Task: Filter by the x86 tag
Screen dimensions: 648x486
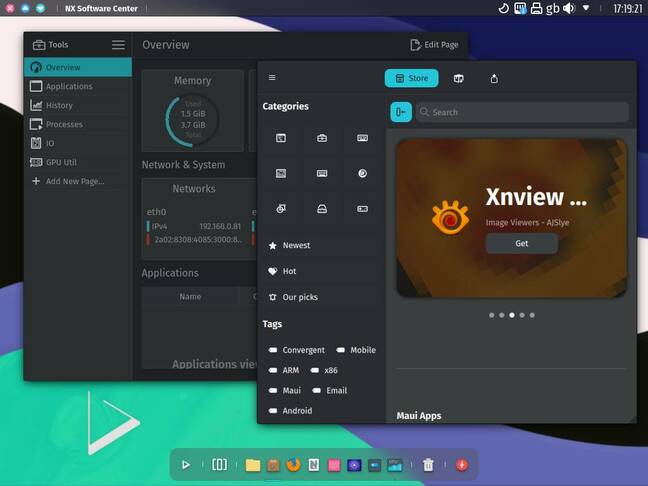Action: click(x=324, y=370)
